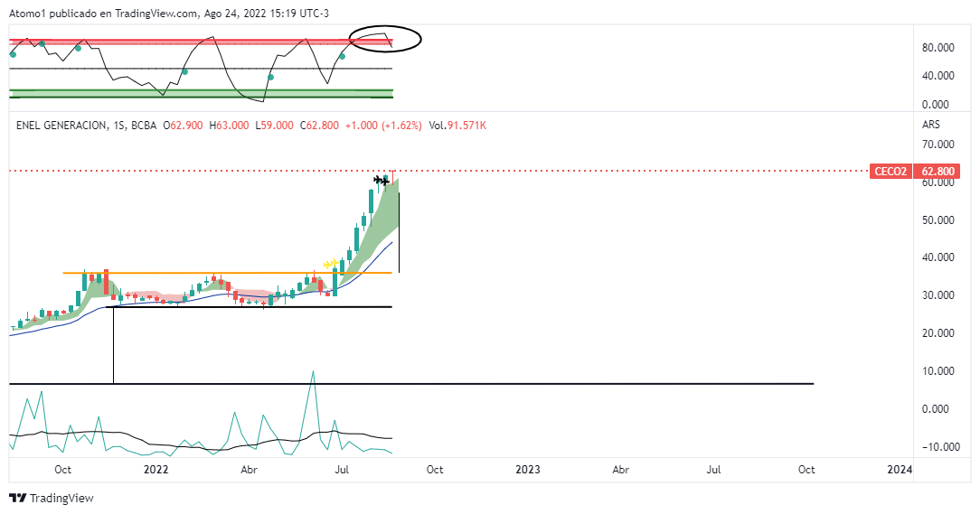
Task: Click the 2023 label on time axis
Action: 527,470
